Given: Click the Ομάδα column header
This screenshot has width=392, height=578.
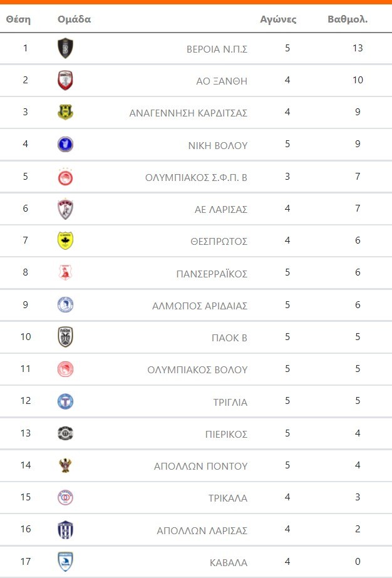Looking at the screenshot, I should coord(74,19).
